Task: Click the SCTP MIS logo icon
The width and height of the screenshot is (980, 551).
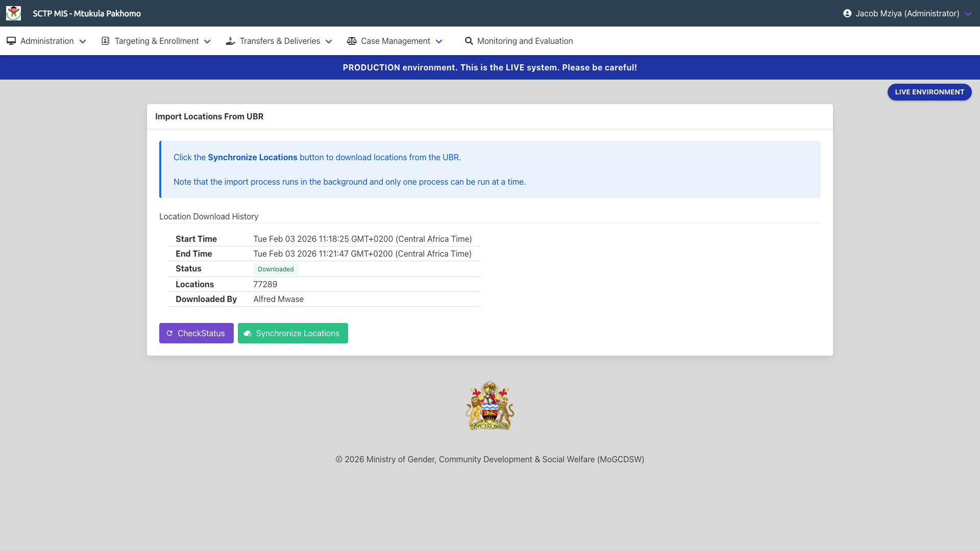Action: [13, 13]
